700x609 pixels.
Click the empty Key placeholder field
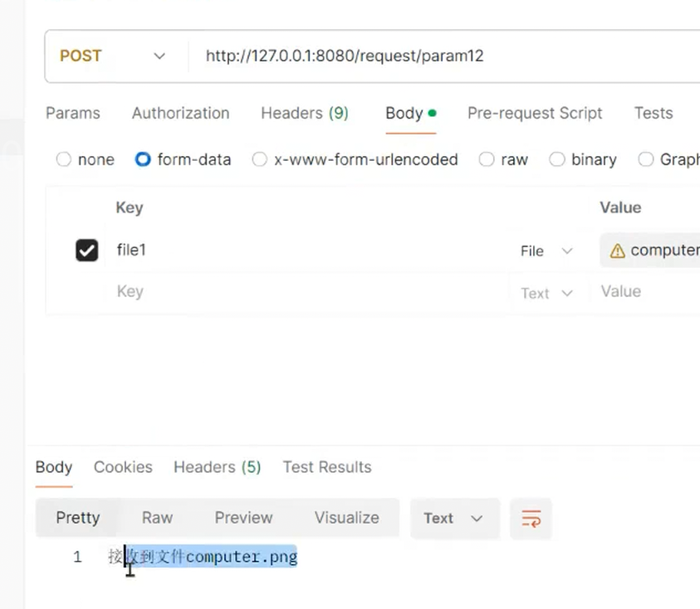(308, 291)
